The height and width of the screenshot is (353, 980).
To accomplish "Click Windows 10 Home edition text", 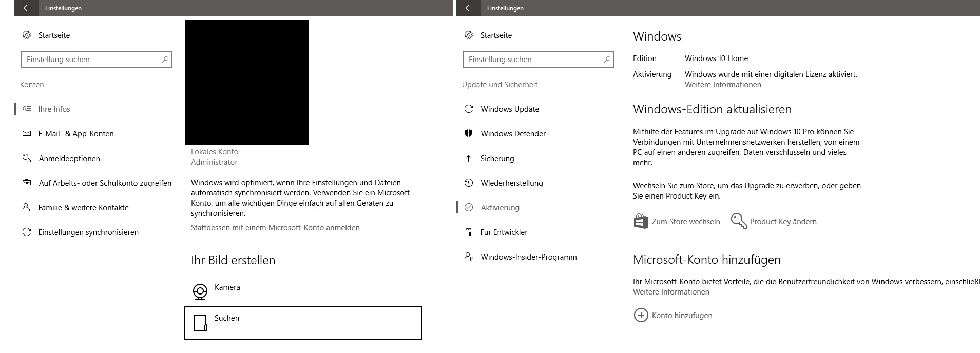I will (716, 58).
